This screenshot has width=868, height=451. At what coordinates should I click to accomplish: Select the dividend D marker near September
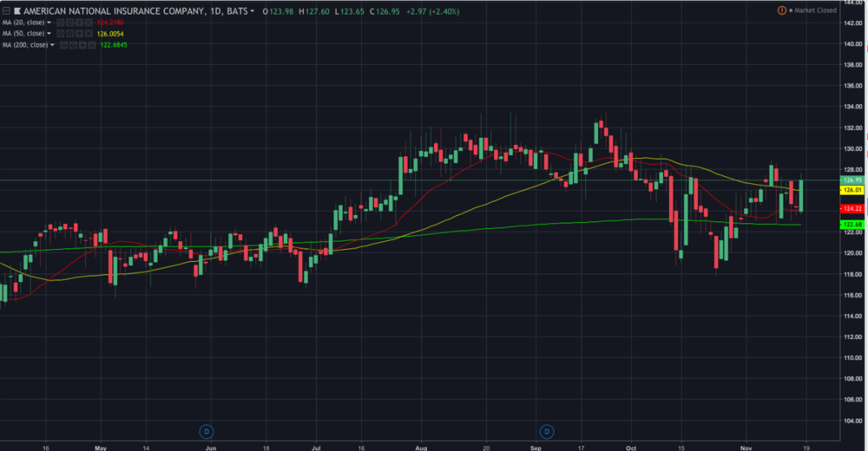coord(547,431)
